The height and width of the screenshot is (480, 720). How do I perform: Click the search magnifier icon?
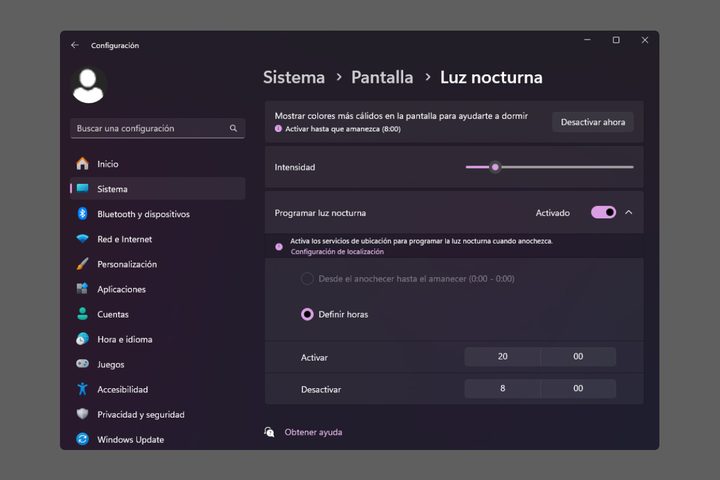click(x=233, y=128)
